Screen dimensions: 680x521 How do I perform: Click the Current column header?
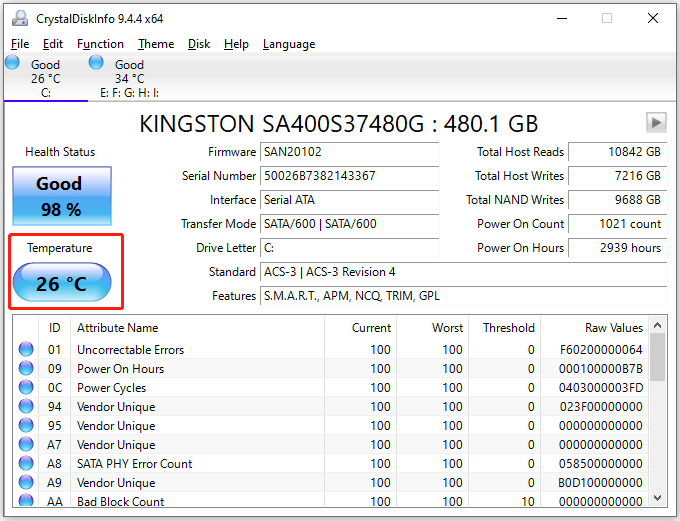(360, 328)
